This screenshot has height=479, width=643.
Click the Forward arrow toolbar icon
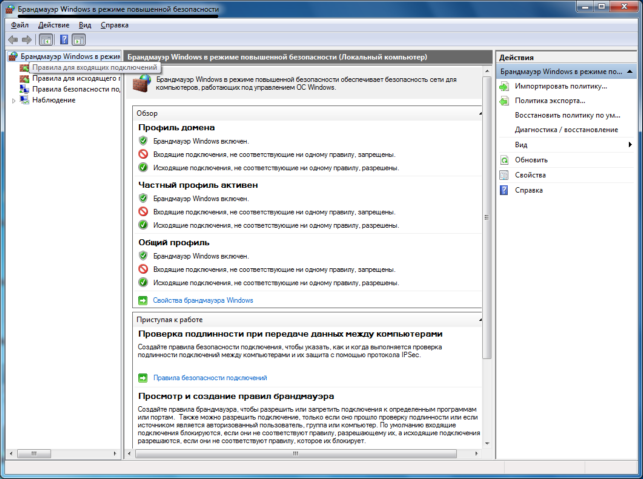[27, 40]
